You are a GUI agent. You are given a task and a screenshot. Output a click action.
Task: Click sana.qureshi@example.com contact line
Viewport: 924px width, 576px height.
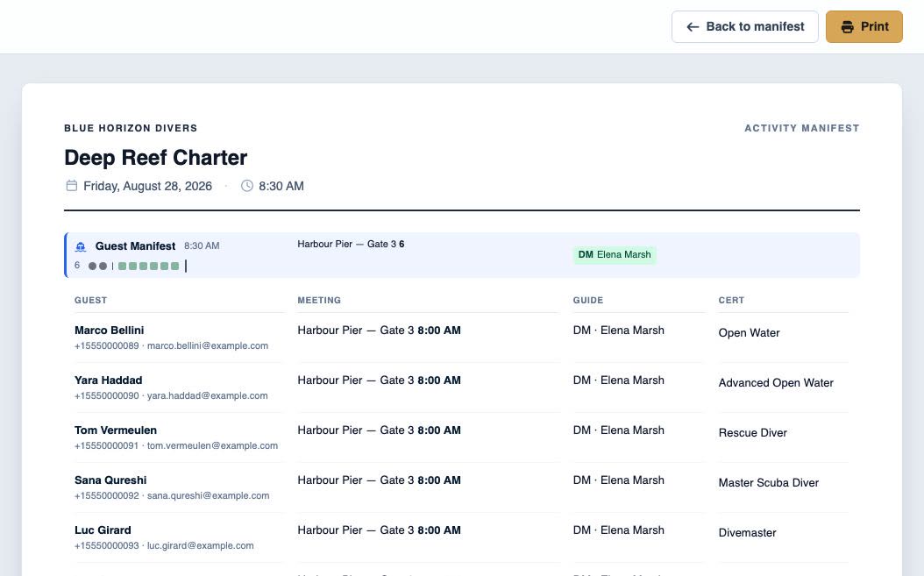click(172, 496)
